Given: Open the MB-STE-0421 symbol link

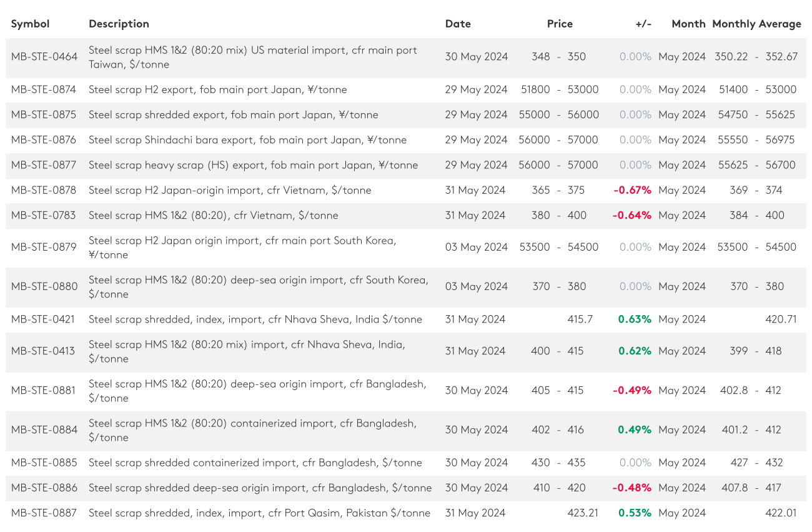Looking at the screenshot, I should coord(43,319).
